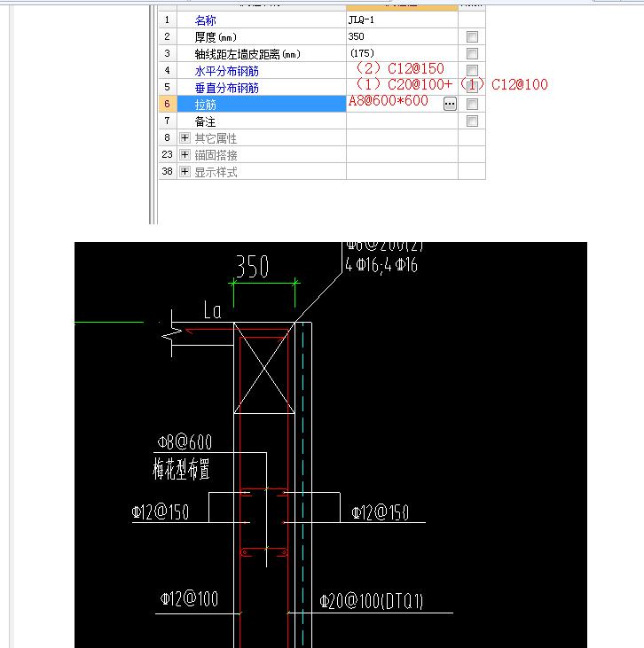Click the 梅花型布置 annotation in drawing
Image resolution: width=644 pixels, height=648 pixels.
tap(181, 469)
